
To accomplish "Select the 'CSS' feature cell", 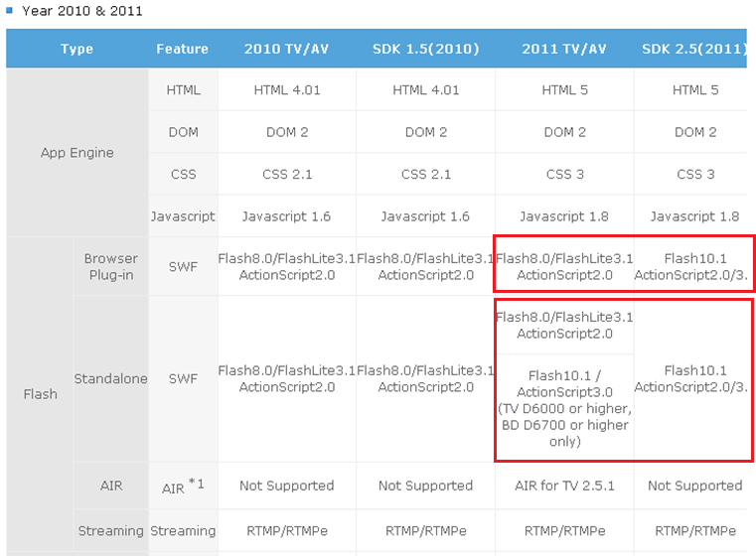I will [x=183, y=174].
